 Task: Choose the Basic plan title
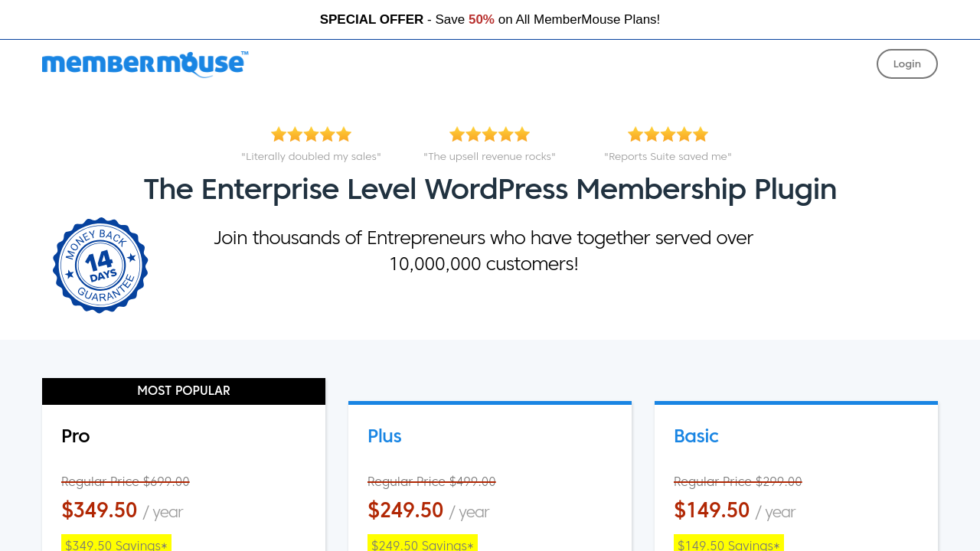tap(696, 436)
